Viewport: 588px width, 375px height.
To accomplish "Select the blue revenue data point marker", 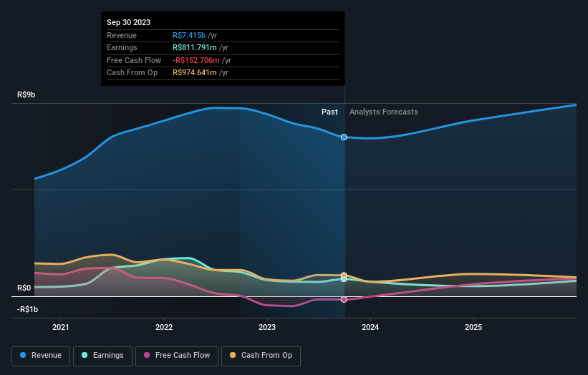I will (x=344, y=137).
